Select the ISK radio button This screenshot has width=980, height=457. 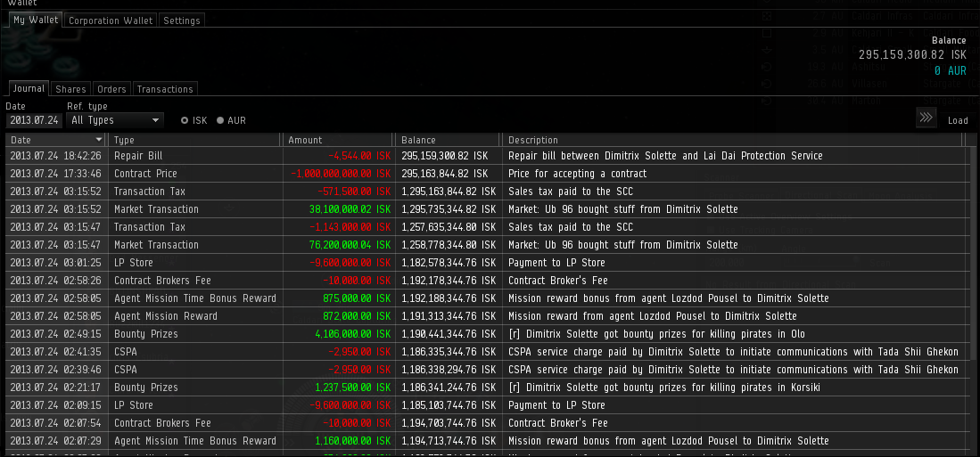pos(185,120)
